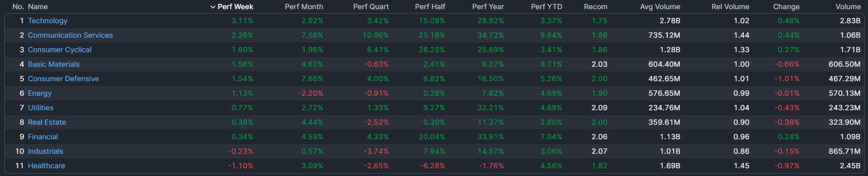Image resolution: width=868 pixels, height=176 pixels.
Task: Sort table by Rel Volume header
Action: point(730,7)
